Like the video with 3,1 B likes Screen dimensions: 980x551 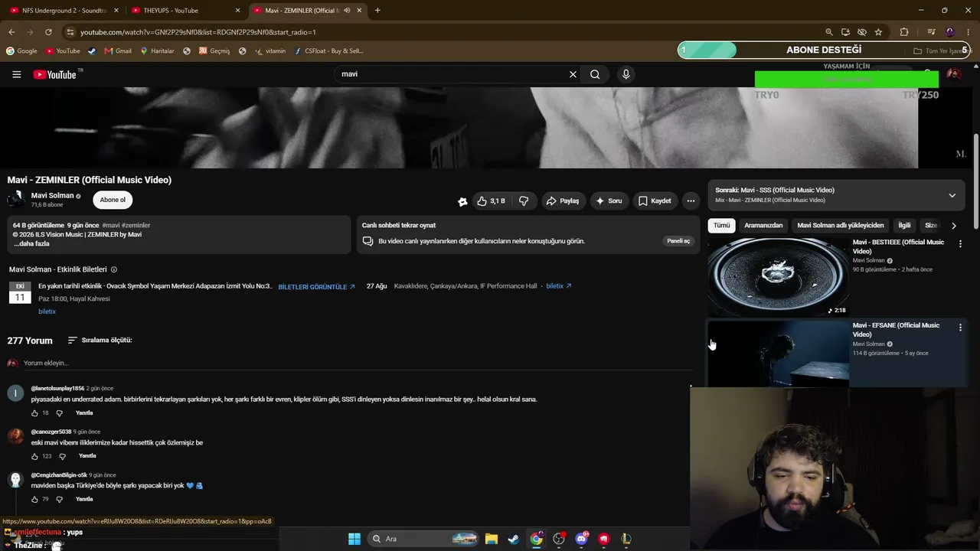tap(491, 201)
